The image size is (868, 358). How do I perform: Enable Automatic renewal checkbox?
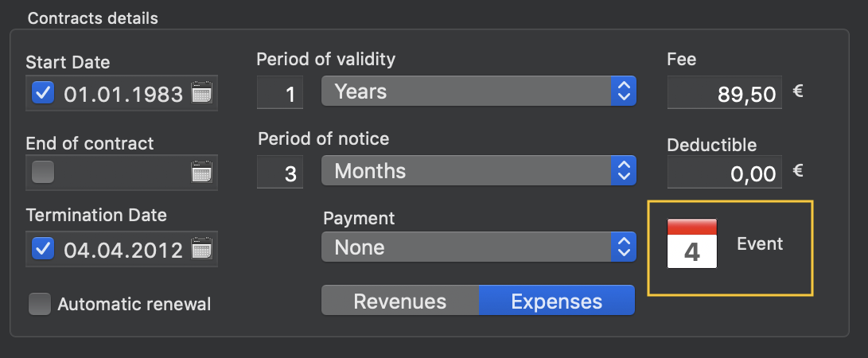coord(40,304)
